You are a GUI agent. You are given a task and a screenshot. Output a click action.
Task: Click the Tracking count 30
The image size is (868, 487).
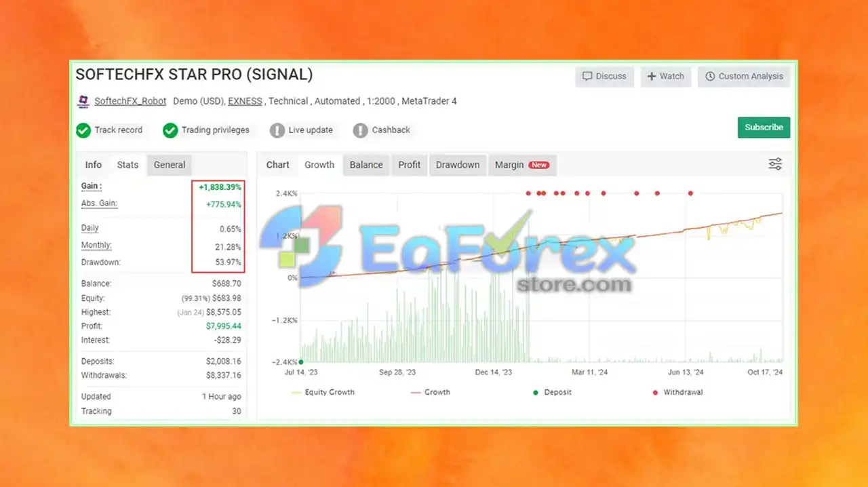pyautogui.click(x=237, y=411)
